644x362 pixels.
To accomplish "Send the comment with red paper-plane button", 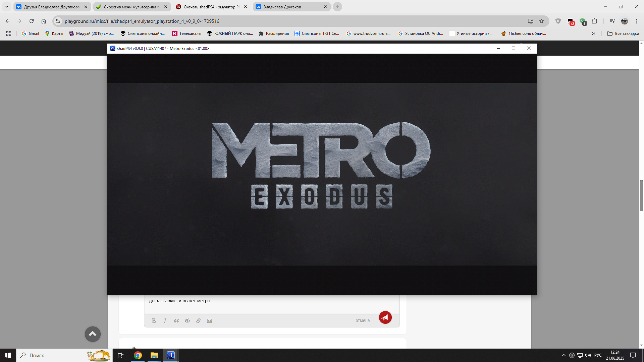I will 385,317.
